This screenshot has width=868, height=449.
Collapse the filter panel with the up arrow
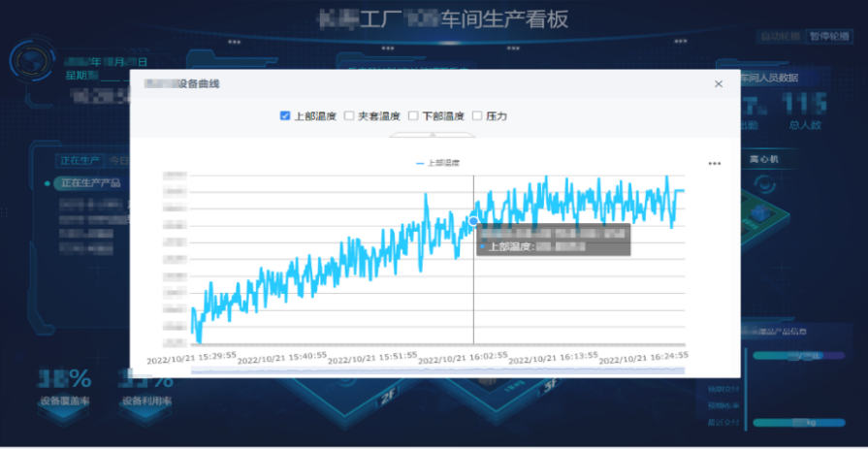433,134
